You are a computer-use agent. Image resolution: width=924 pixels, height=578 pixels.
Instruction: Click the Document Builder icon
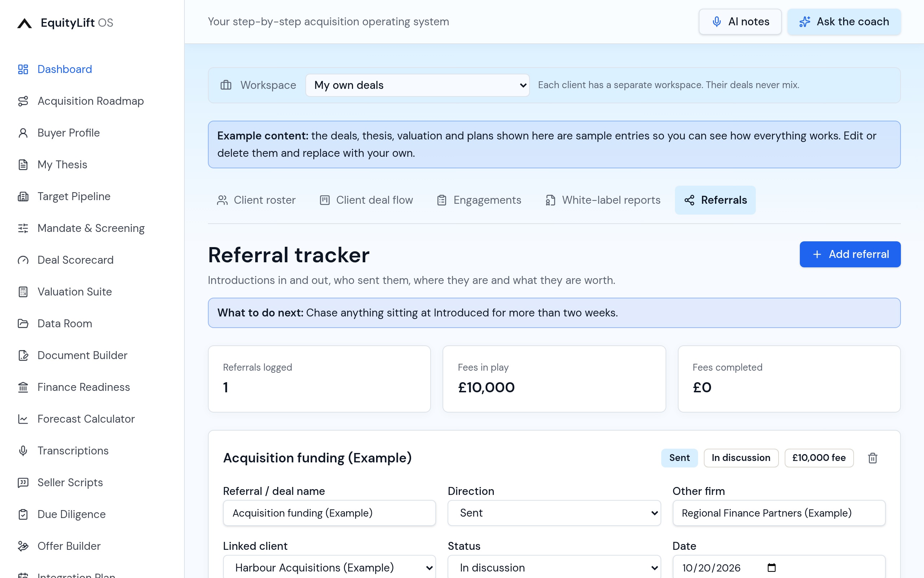tap(23, 355)
